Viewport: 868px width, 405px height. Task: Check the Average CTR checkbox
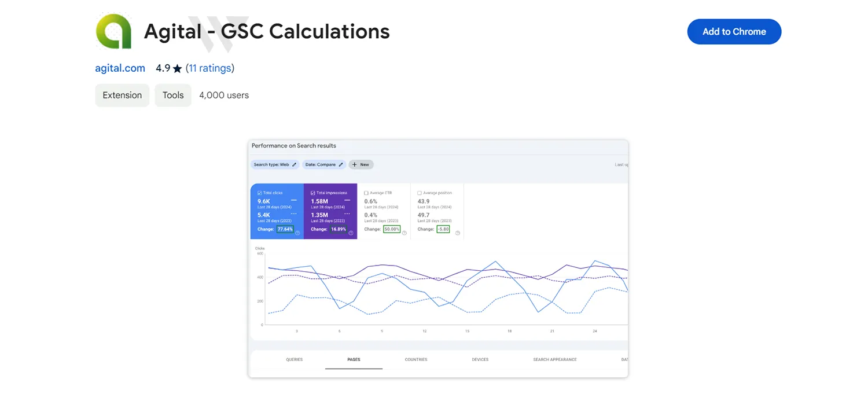tap(366, 193)
